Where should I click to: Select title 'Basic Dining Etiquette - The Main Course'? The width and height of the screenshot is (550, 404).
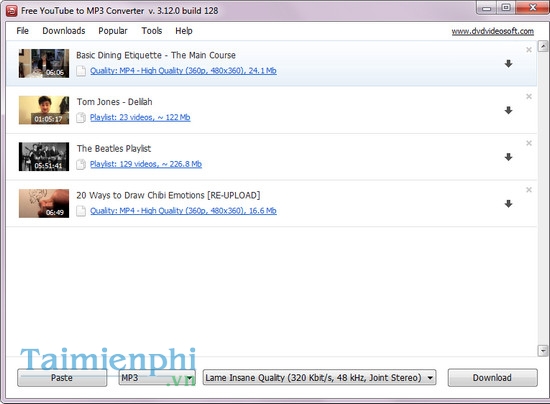156,55
